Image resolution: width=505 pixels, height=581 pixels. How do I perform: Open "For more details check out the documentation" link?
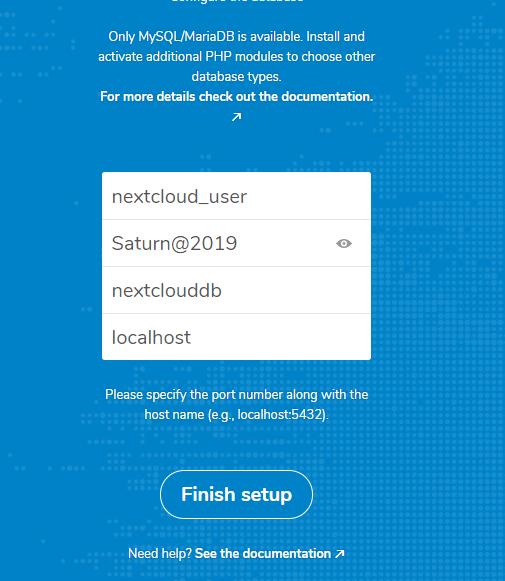coord(236,96)
